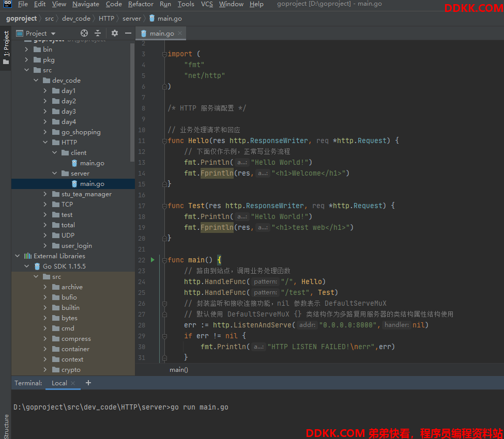
Task: Click "net/http" import string
Action: pyautogui.click(x=204, y=76)
